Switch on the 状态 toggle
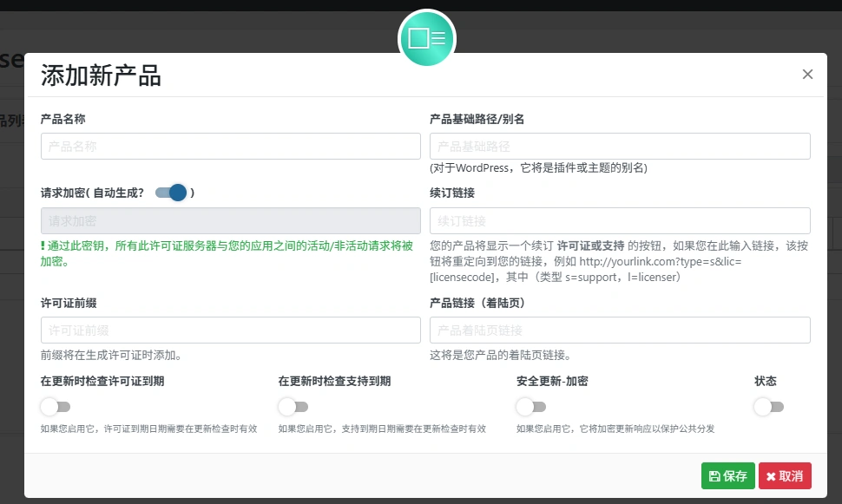 point(769,407)
